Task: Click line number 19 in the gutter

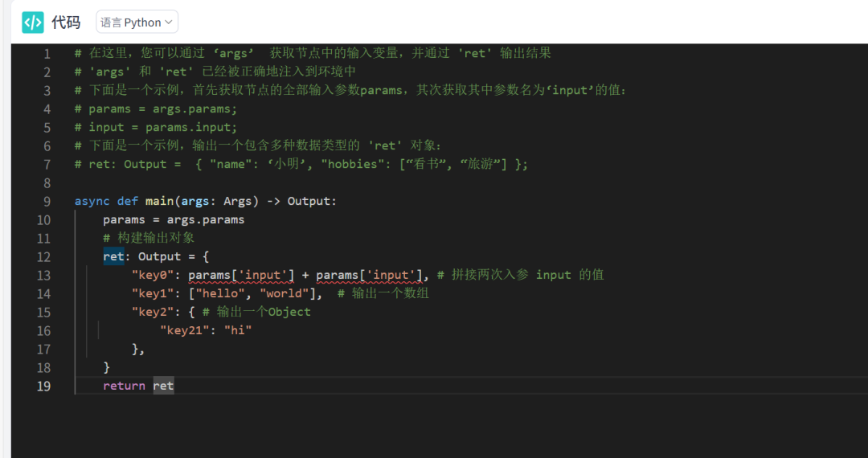Action: [x=43, y=386]
